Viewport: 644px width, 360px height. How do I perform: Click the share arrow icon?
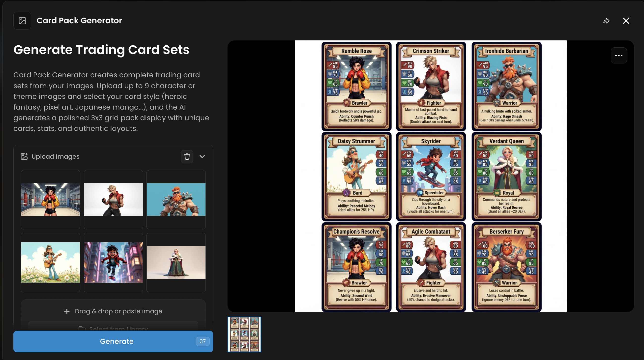tap(606, 21)
